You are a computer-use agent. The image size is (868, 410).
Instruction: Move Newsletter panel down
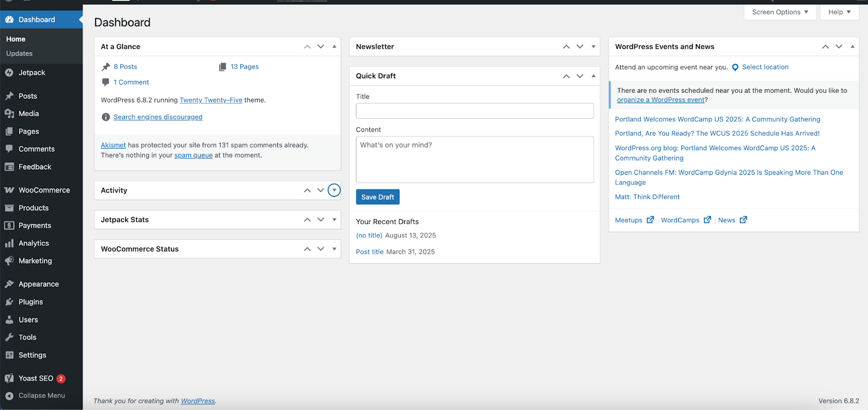click(x=580, y=47)
